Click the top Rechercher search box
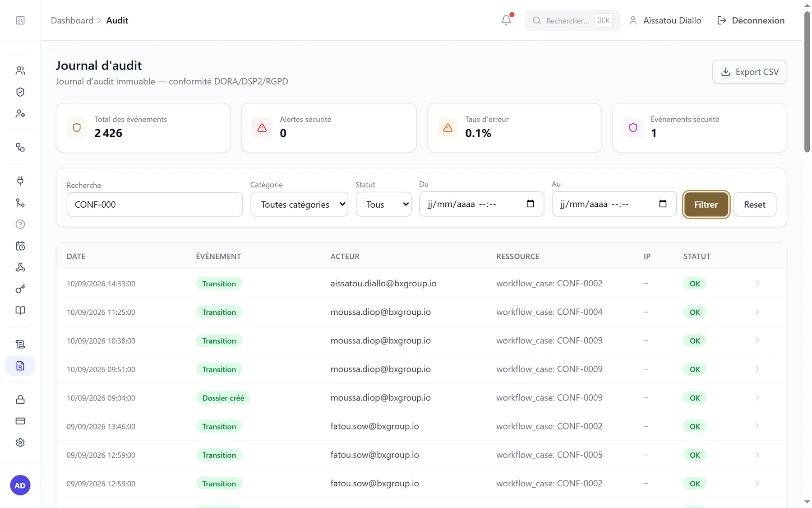This screenshot has width=812, height=508. coord(572,20)
